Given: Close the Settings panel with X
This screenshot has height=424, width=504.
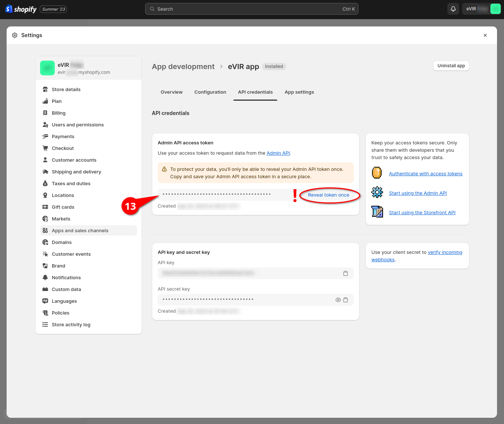Looking at the screenshot, I should click(x=485, y=35).
